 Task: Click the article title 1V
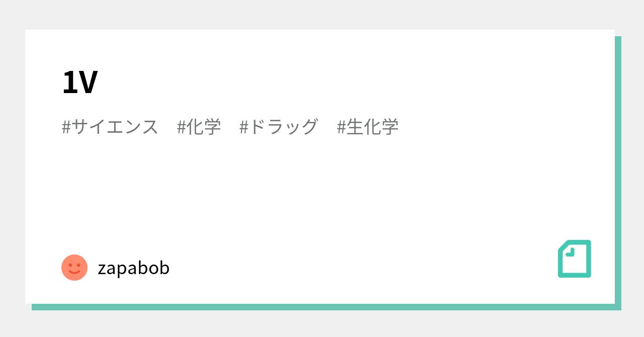[x=79, y=82]
